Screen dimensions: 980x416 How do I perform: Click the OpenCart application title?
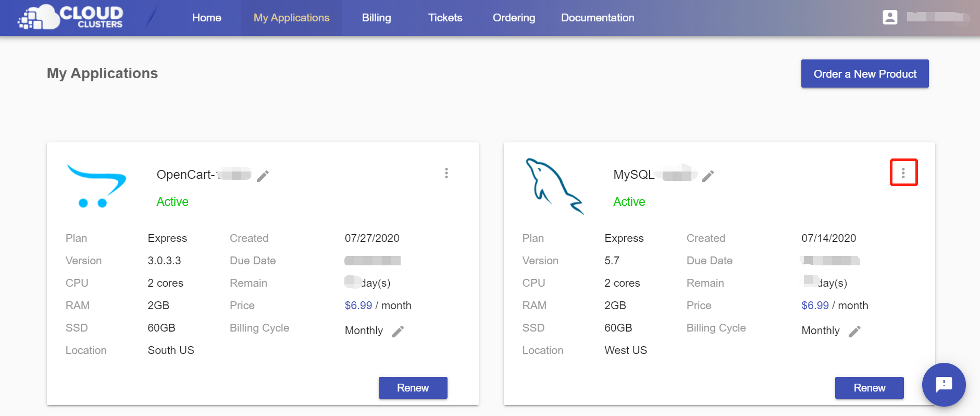204,175
